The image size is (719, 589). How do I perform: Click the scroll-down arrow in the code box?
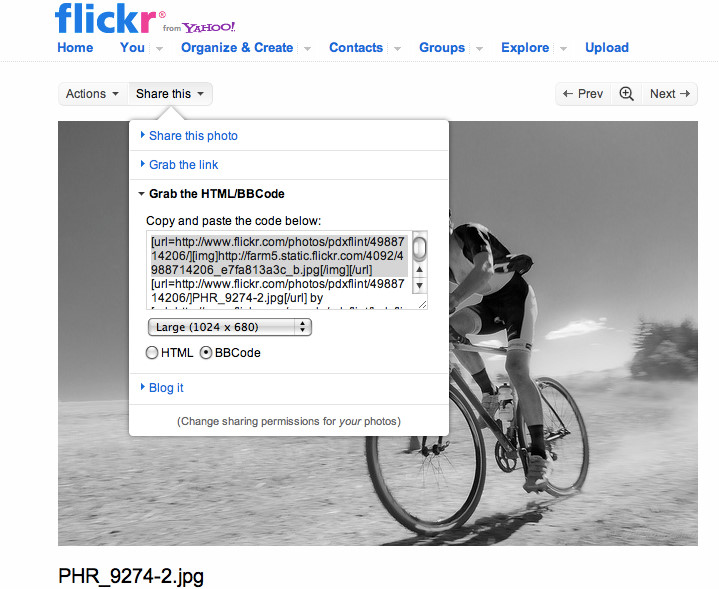[x=419, y=285]
